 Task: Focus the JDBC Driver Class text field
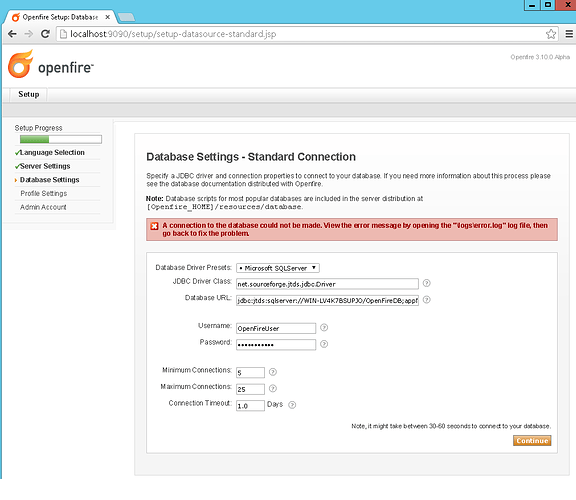[x=327, y=284]
